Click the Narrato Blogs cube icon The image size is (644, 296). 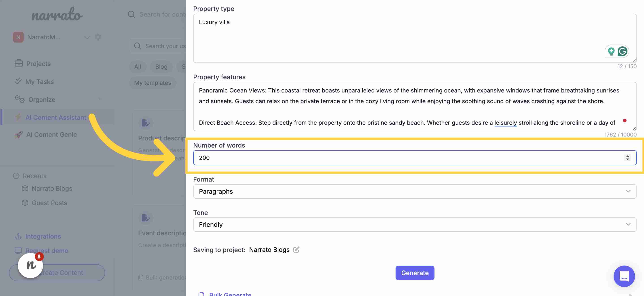(x=25, y=188)
